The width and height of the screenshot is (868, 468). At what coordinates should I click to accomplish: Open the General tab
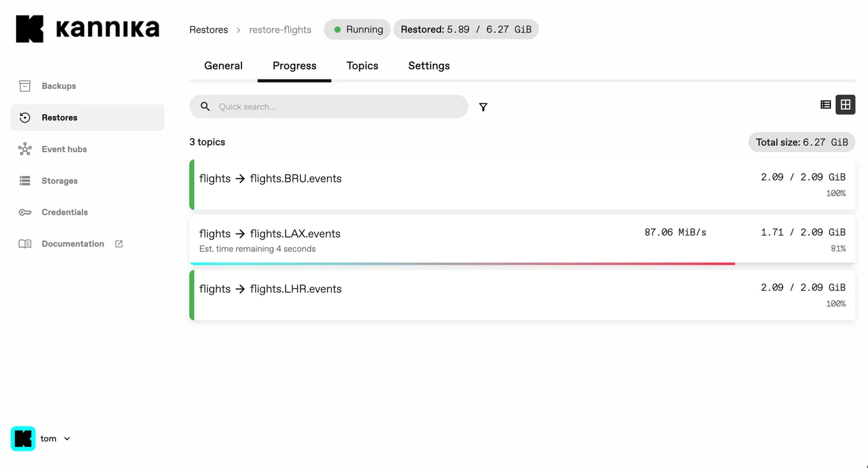(x=223, y=66)
